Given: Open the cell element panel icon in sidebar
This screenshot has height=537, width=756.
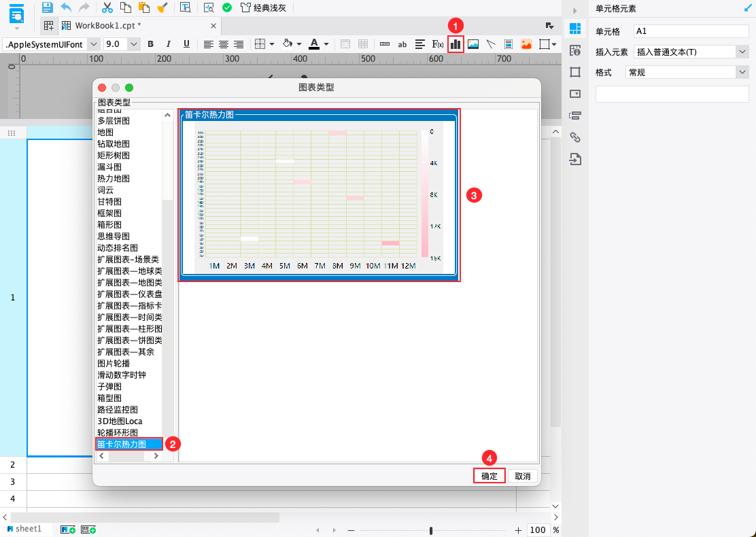Looking at the screenshot, I should pos(574,29).
